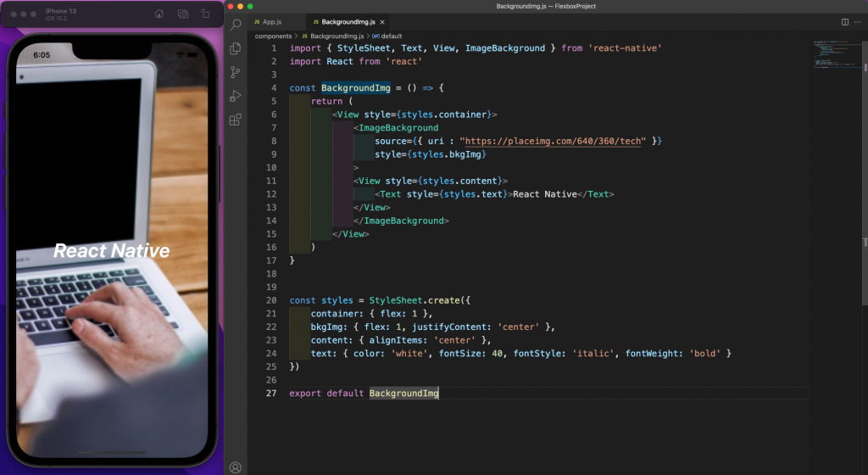Image resolution: width=868 pixels, height=475 pixels.
Task: Click BackgroundImg in export default line
Action: point(403,394)
